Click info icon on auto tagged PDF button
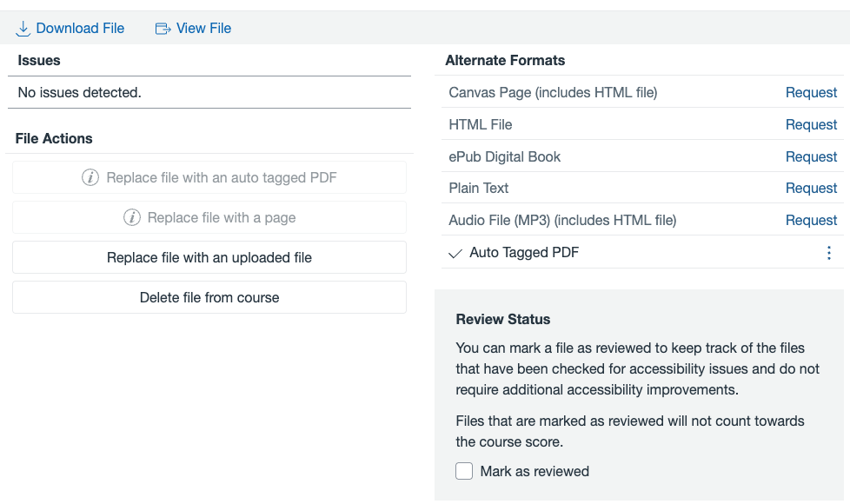 click(x=90, y=177)
